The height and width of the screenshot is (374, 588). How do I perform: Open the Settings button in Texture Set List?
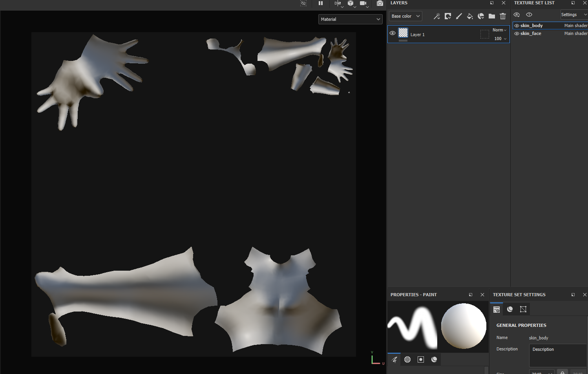click(573, 15)
